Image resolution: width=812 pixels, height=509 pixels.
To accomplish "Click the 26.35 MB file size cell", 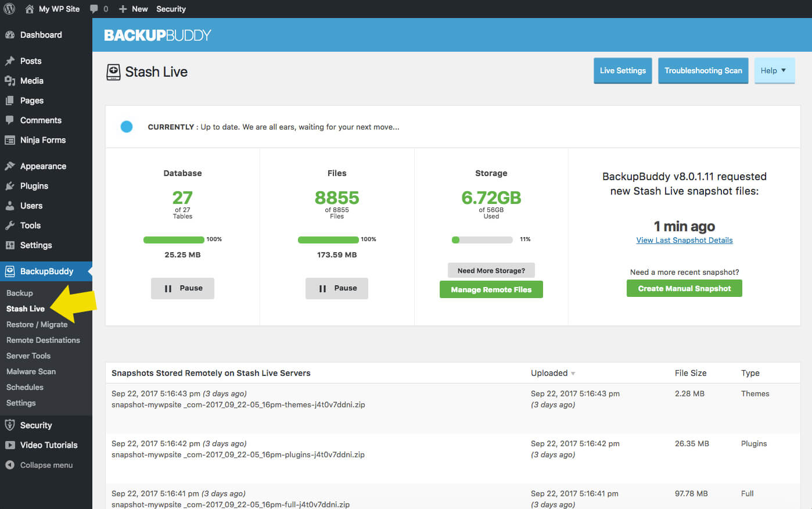I will click(692, 443).
